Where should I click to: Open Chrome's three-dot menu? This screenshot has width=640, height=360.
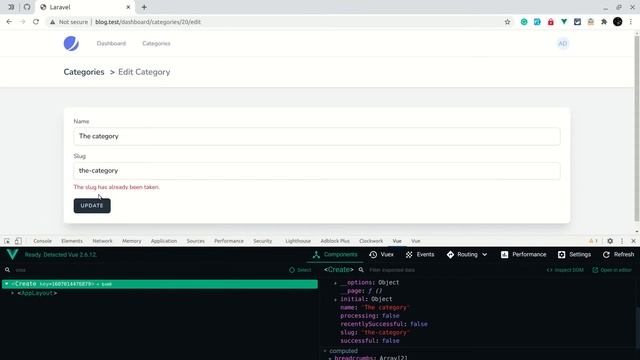tap(631, 22)
